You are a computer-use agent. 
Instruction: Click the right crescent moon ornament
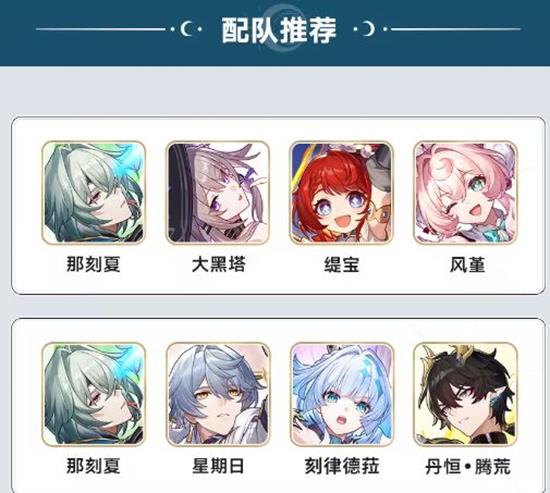pos(369,29)
